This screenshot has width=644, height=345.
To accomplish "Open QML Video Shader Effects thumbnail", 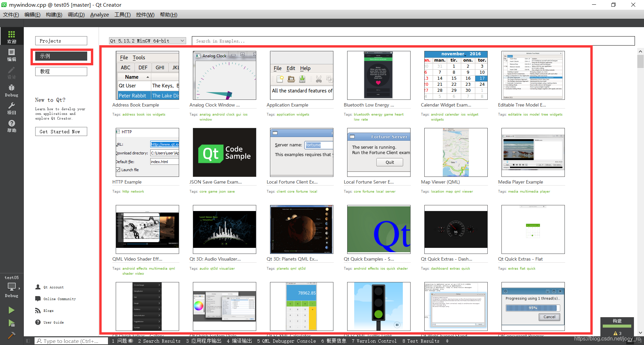I will pos(147,229).
